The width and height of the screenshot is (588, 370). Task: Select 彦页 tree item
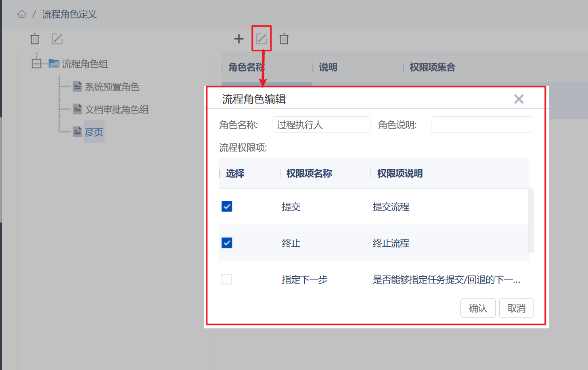[94, 132]
